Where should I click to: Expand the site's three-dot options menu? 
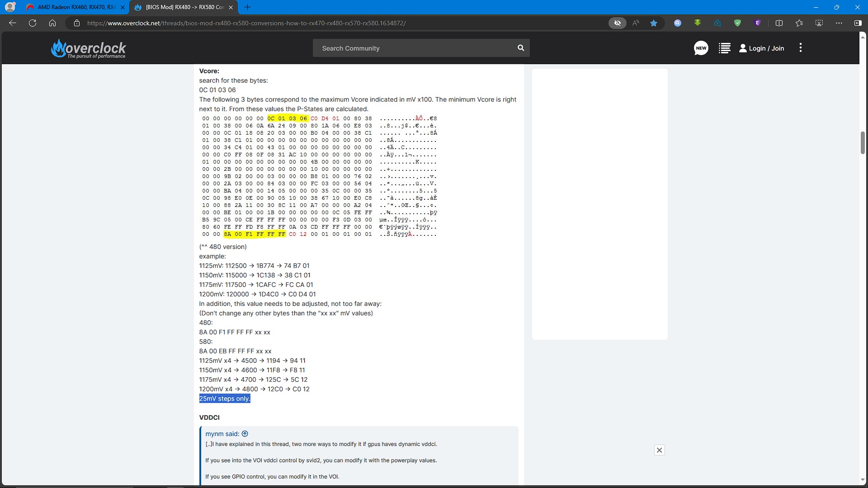click(x=800, y=48)
